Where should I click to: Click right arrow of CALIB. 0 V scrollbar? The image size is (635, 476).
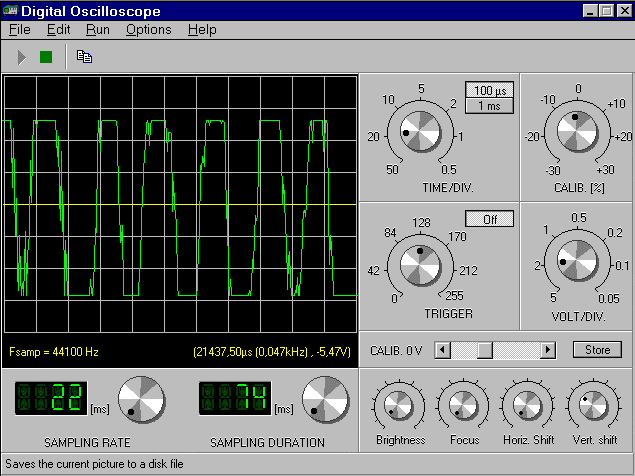(547, 350)
